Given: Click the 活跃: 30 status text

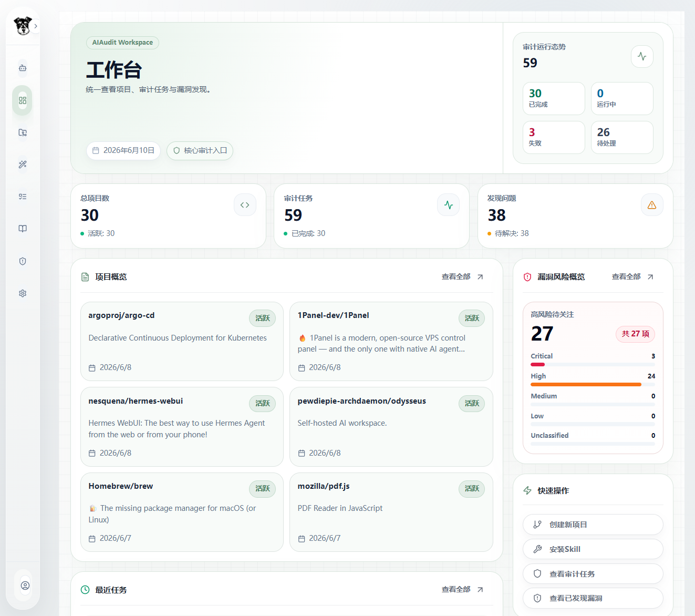Looking at the screenshot, I should pos(101,233).
